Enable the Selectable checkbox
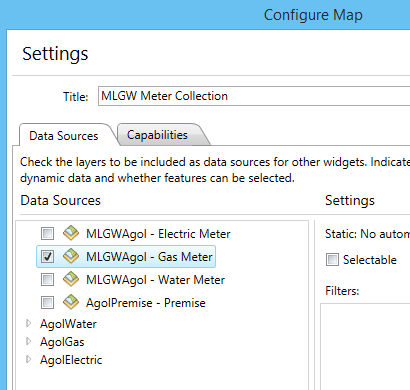The height and width of the screenshot is (390, 410). click(x=332, y=259)
